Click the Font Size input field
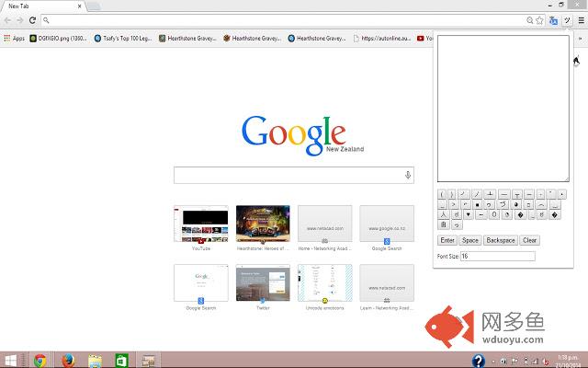 [x=498, y=256]
